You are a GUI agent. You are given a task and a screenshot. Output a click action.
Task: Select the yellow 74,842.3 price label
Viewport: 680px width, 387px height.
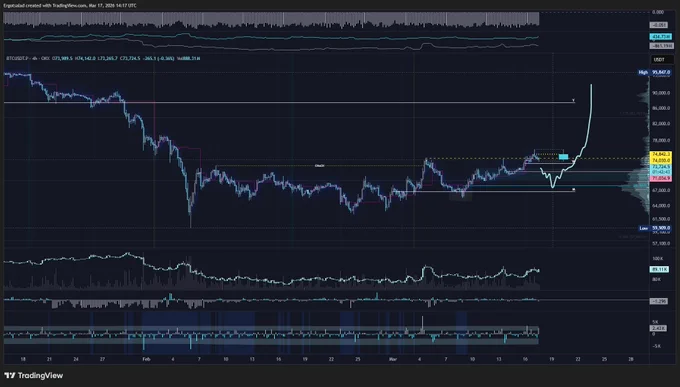tap(661, 154)
